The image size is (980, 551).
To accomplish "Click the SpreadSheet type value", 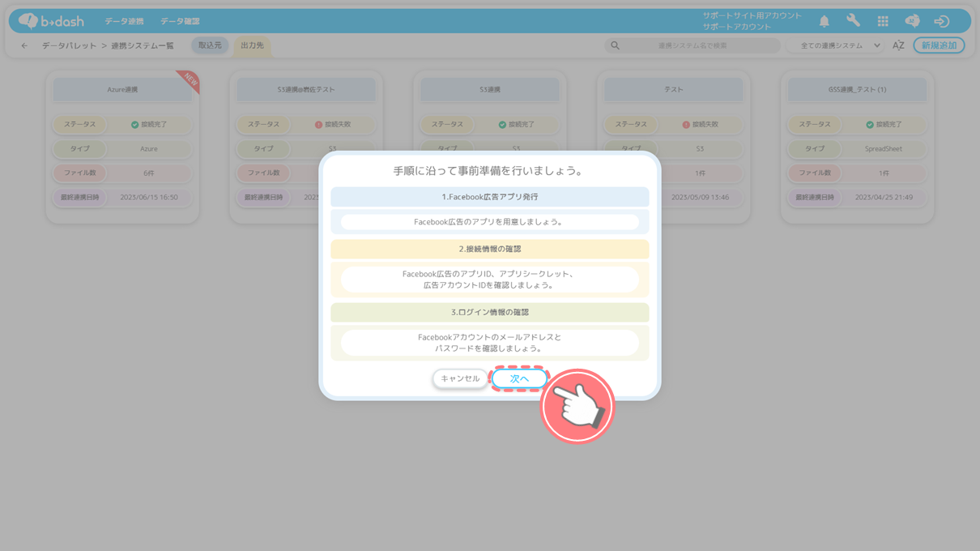I will pos(883,149).
